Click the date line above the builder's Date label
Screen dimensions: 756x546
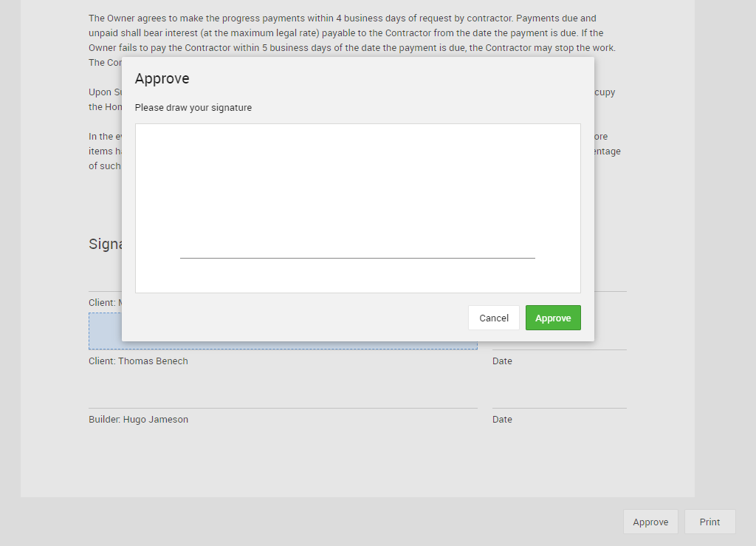click(x=559, y=408)
